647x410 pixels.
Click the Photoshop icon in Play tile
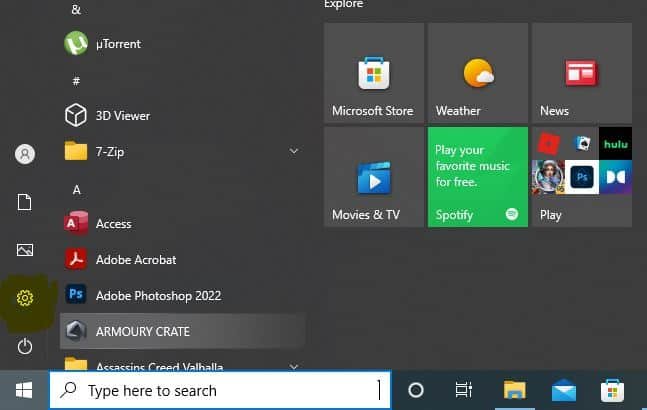(582, 177)
